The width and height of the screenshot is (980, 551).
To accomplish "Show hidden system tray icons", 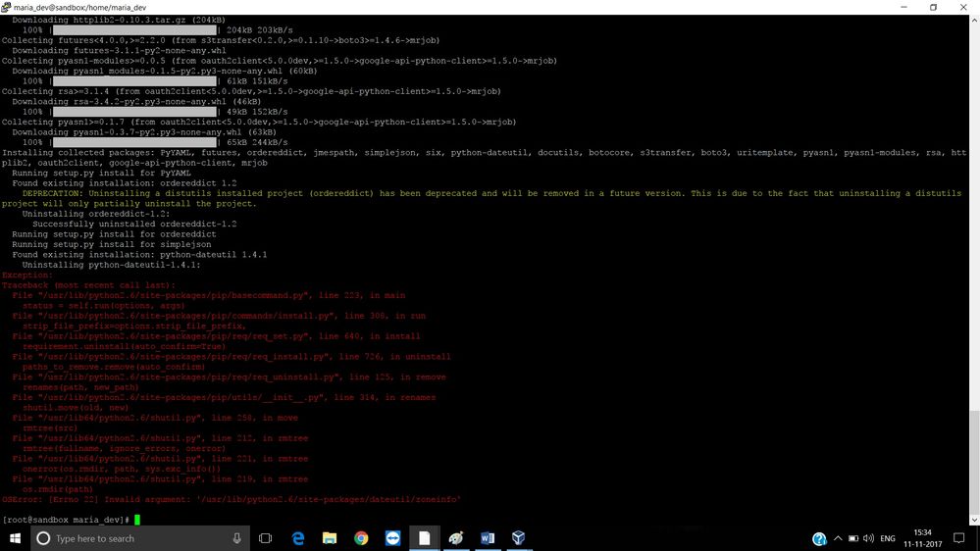I will [838, 538].
